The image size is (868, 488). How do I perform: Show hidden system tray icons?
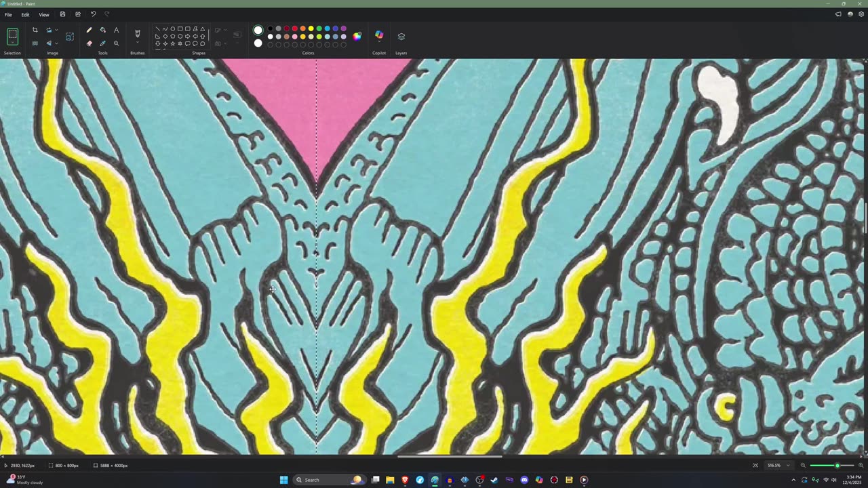[793, 480]
